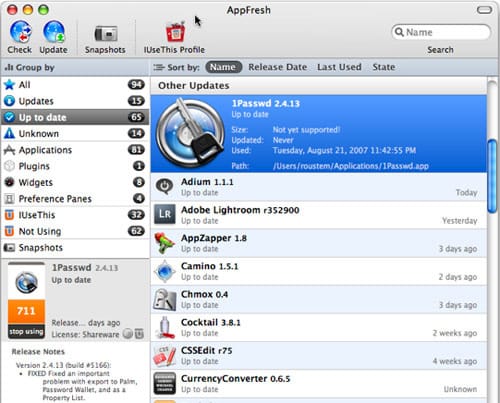Click the AppZapper ray gun icon
The image size is (500, 403).
point(165,243)
